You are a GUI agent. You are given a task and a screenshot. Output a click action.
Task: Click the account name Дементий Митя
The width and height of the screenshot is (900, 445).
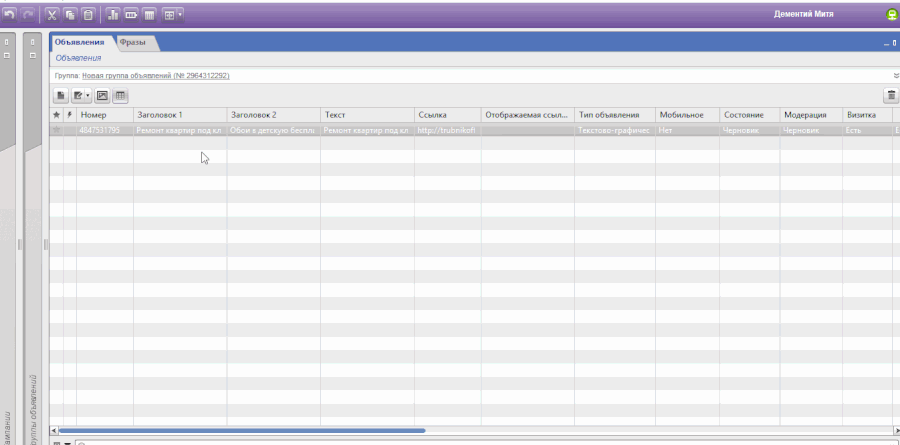coord(804,14)
